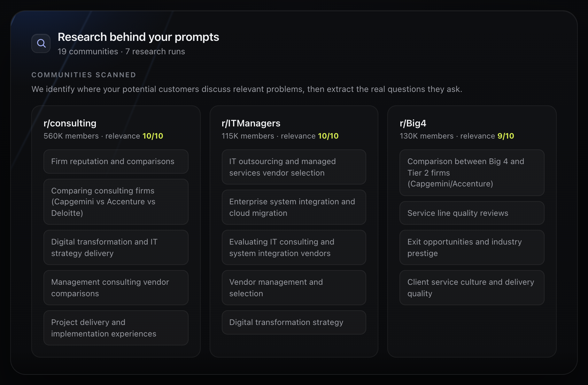Open the r/consulting community heading

click(x=70, y=123)
